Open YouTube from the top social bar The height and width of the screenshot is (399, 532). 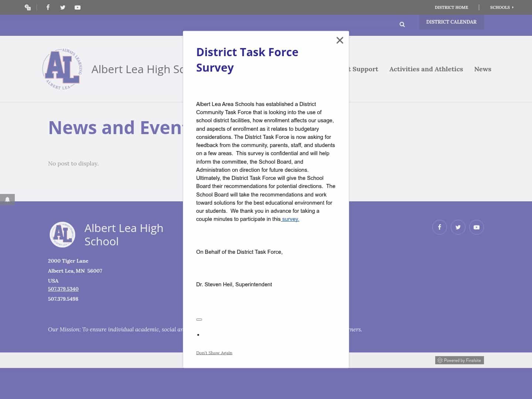click(77, 7)
